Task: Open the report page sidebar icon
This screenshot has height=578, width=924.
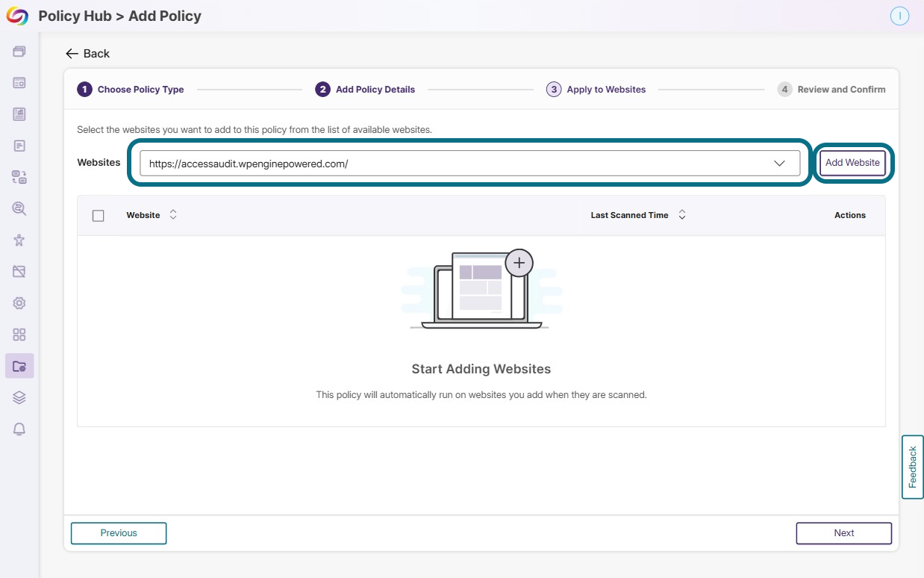Action: coord(19,114)
